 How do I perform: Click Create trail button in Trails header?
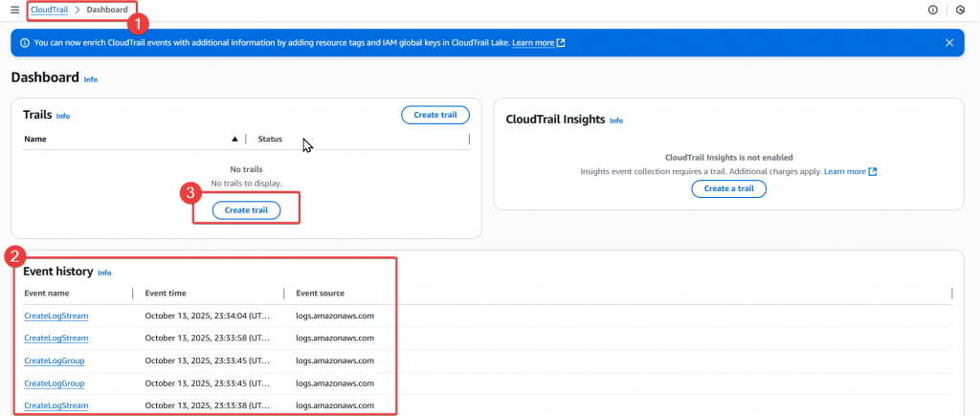coord(435,115)
